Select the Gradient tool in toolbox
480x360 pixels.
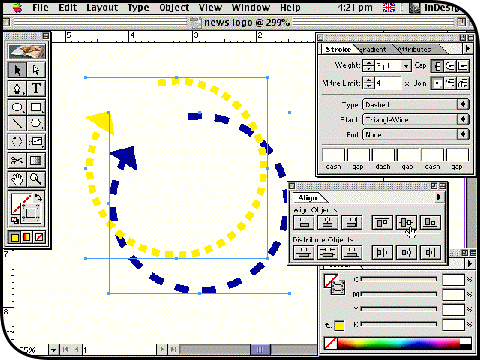[36, 161]
